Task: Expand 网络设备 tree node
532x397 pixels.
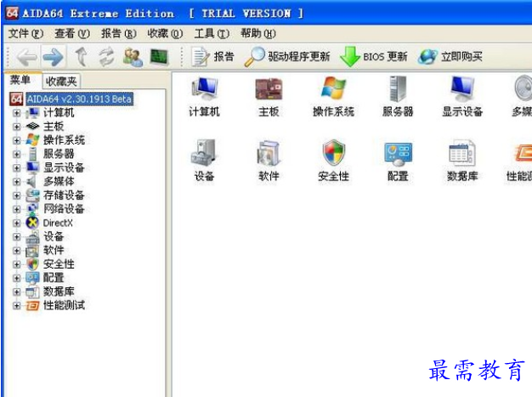Action: pyautogui.click(x=16, y=209)
